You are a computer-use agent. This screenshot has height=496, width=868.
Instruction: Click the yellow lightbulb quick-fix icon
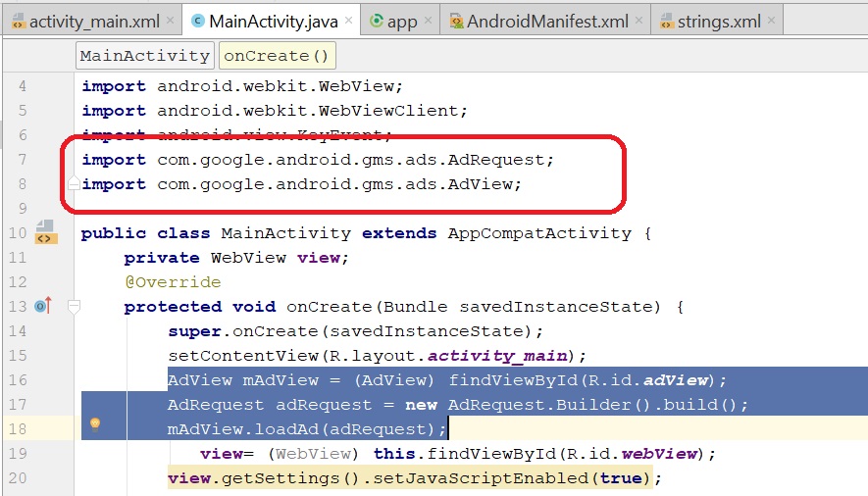click(x=95, y=424)
